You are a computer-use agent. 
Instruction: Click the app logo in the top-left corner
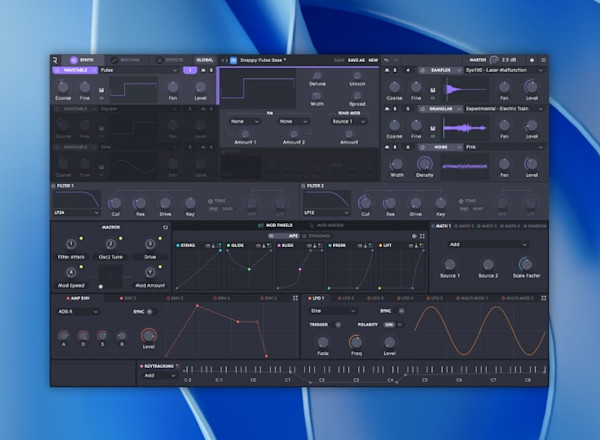[56, 60]
